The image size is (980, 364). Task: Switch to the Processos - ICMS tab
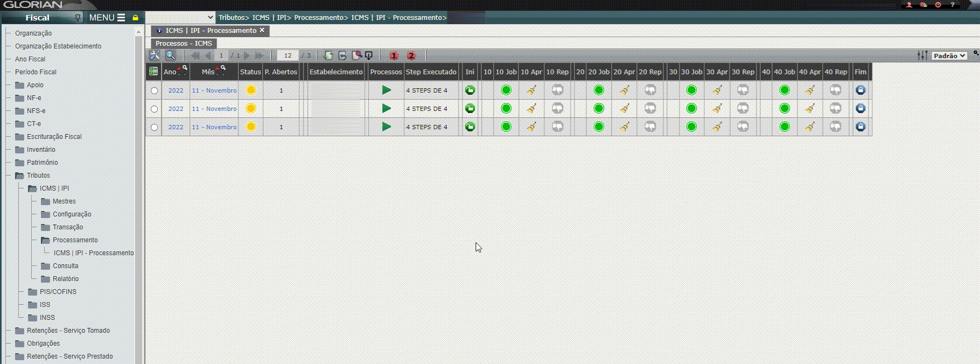(x=184, y=43)
